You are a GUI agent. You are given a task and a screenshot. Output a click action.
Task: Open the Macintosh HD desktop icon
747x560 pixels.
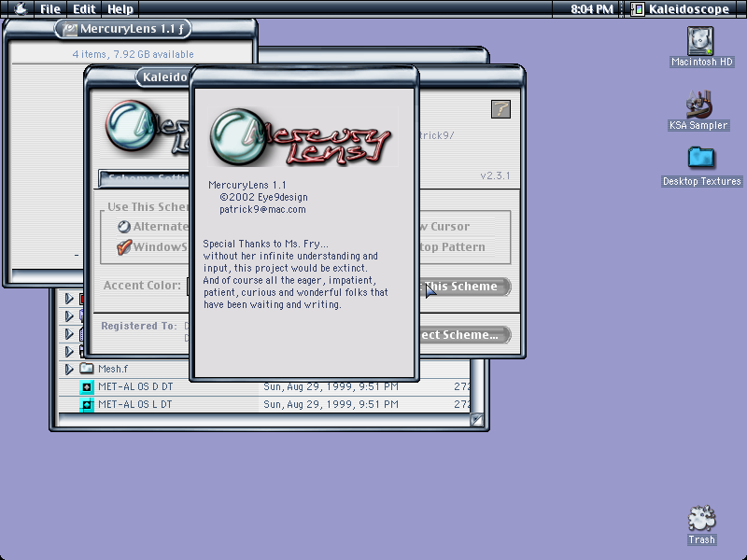point(699,41)
